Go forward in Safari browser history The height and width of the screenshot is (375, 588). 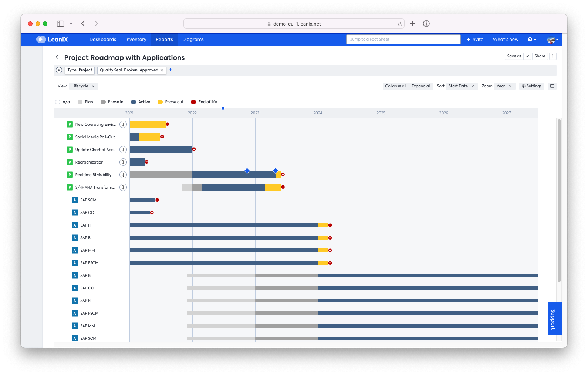tap(96, 24)
